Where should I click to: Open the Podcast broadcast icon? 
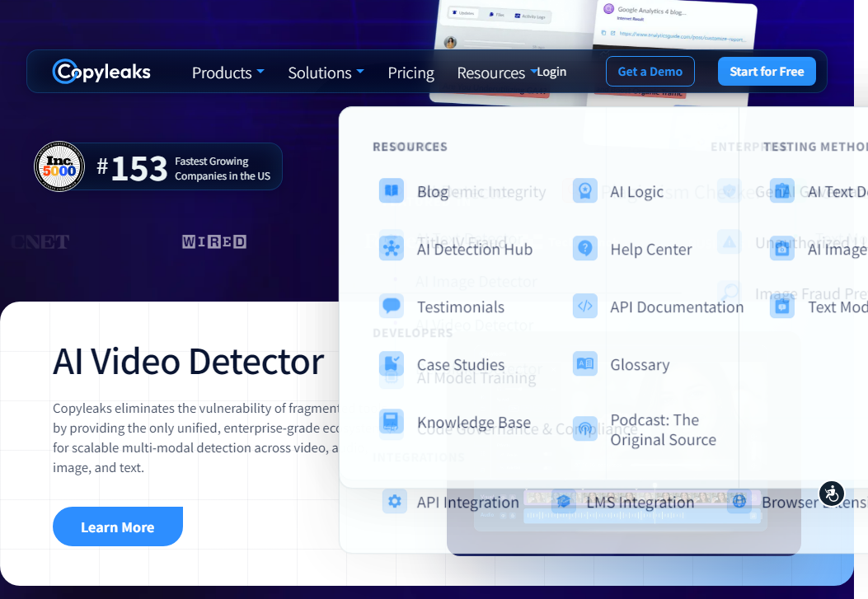tap(585, 428)
